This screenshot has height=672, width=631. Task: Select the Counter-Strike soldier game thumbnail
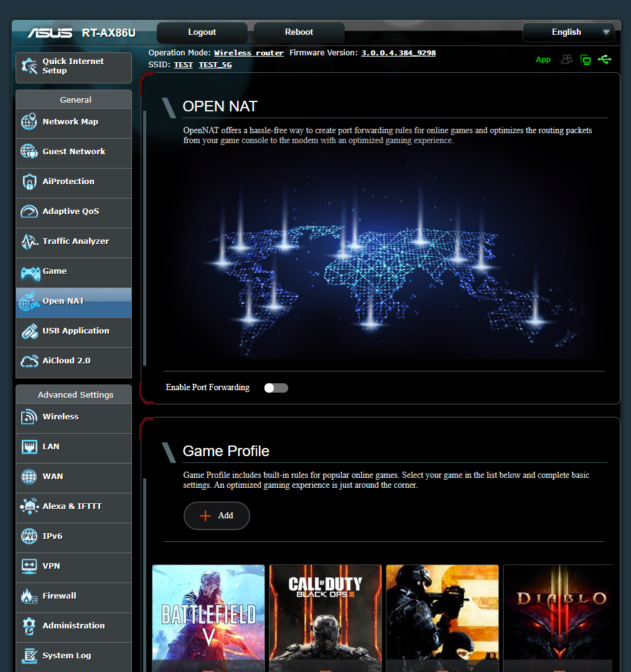[x=442, y=617]
